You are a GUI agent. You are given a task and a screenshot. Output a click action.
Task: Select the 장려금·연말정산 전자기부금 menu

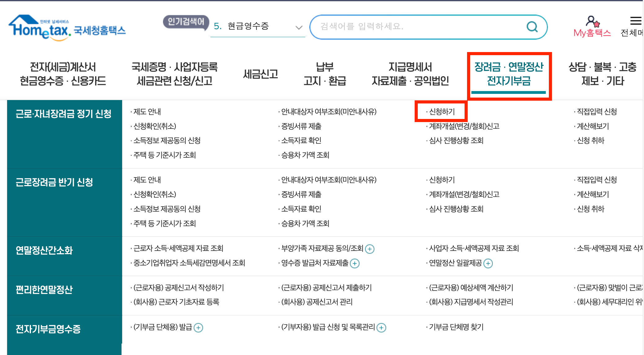pos(509,74)
